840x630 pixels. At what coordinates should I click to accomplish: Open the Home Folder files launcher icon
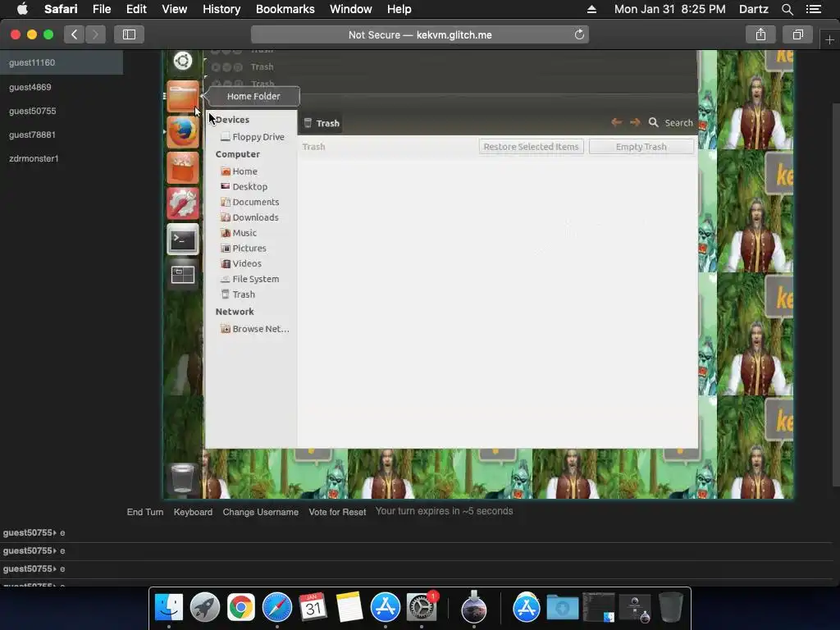(x=183, y=97)
